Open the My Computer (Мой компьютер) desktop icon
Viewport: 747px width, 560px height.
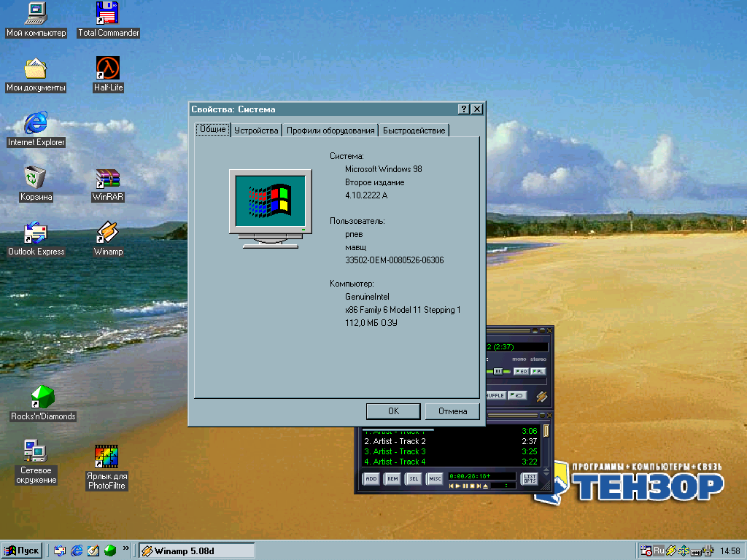(36, 20)
